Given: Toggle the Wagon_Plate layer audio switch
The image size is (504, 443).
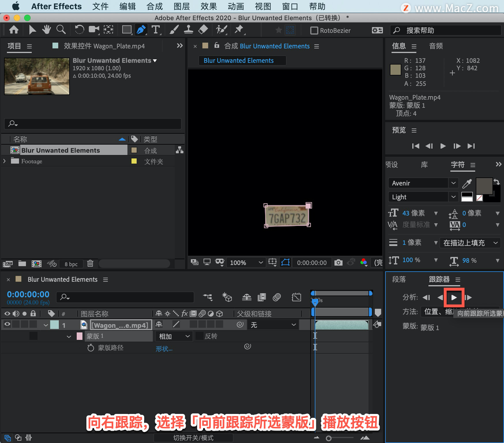Looking at the screenshot, I should click(16, 324).
